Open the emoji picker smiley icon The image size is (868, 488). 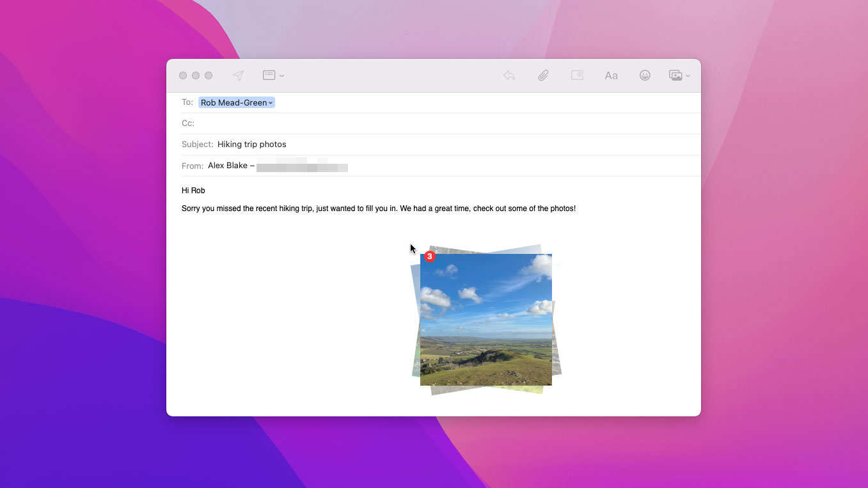pos(645,75)
